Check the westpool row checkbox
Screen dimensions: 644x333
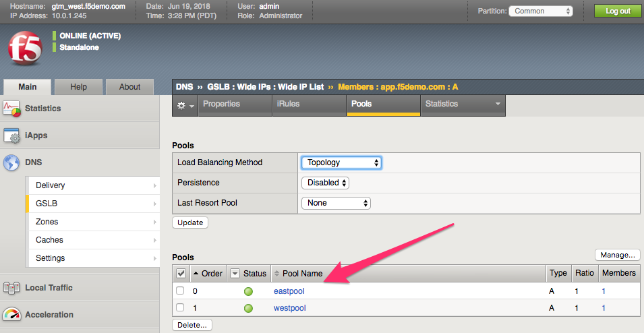pyautogui.click(x=180, y=307)
